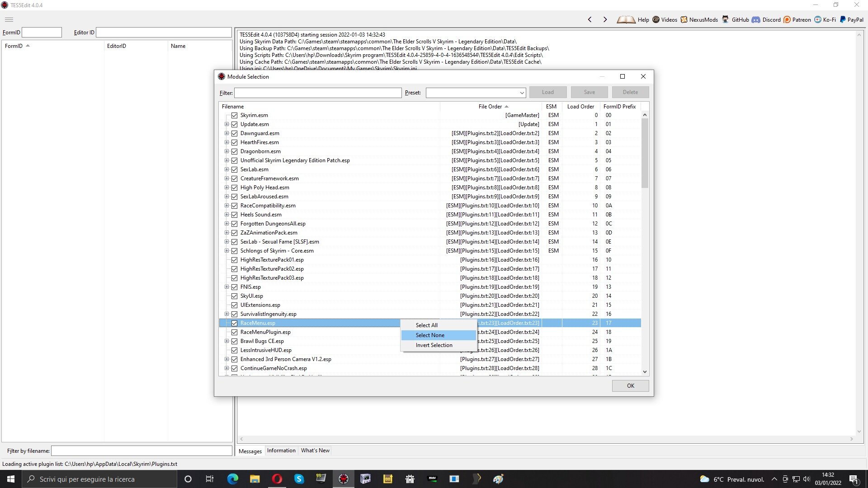Show hidden tray icons chevron

click(774, 479)
